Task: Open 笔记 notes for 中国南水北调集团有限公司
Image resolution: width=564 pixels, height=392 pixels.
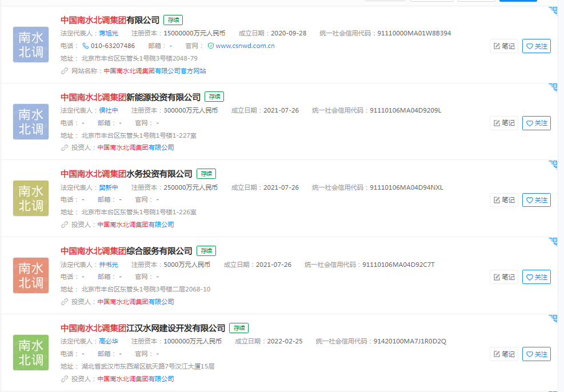Action: click(504, 46)
